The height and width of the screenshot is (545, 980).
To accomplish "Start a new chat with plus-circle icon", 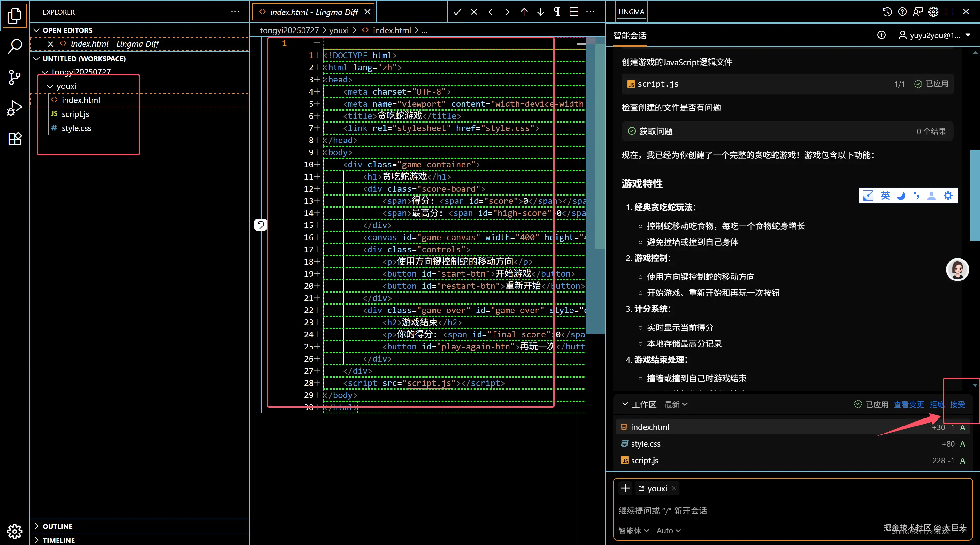I will click(882, 35).
